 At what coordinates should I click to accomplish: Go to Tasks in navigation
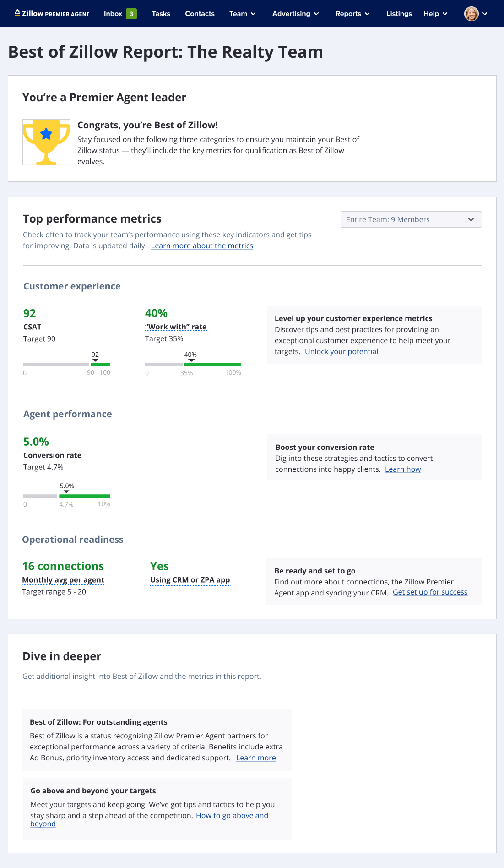click(x=161, y=14)
